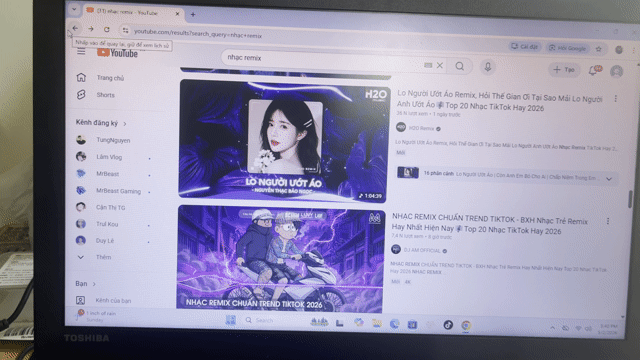Click the page vertical scrollbar thumb
640x360 pixels.
[630, 199]
